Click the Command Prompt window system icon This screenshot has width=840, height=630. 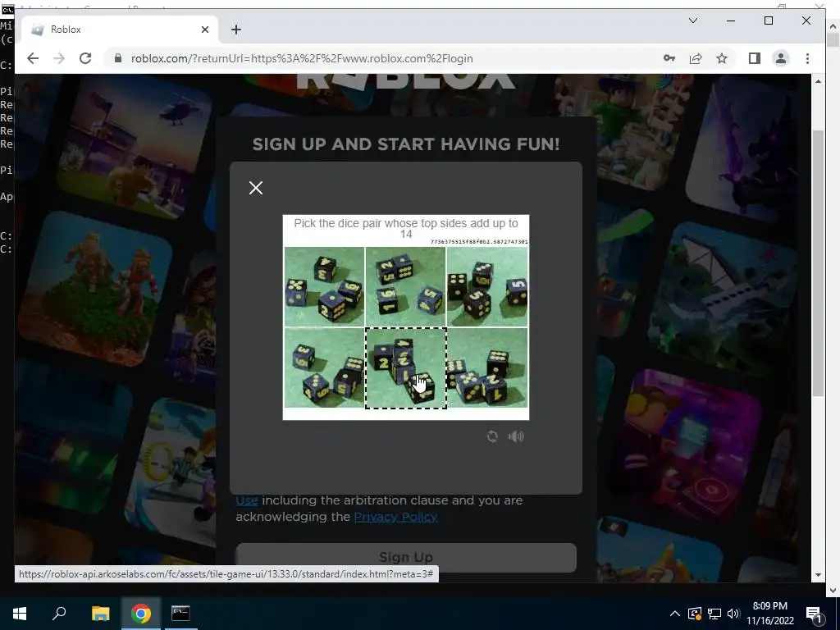pos(7,9)
